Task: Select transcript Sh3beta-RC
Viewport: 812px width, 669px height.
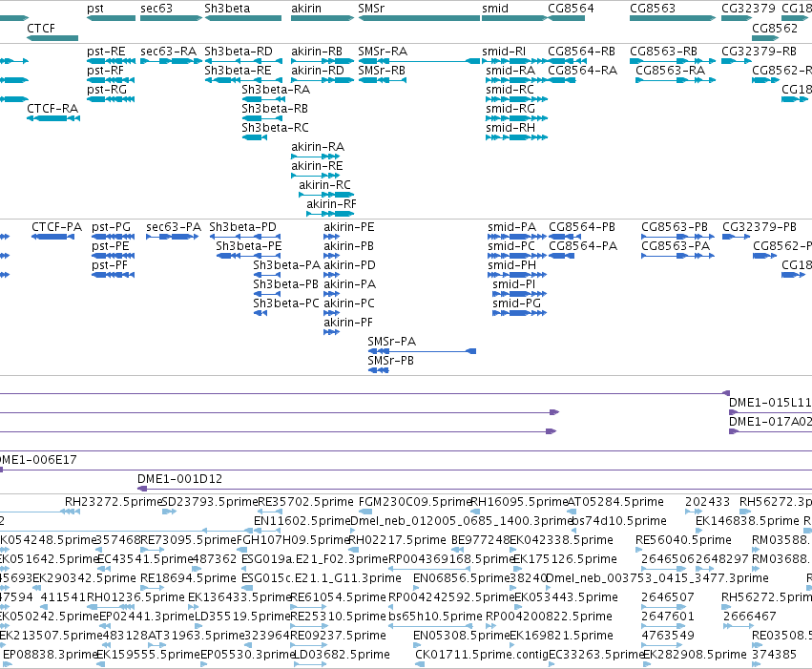Action: tap(275, 128)
